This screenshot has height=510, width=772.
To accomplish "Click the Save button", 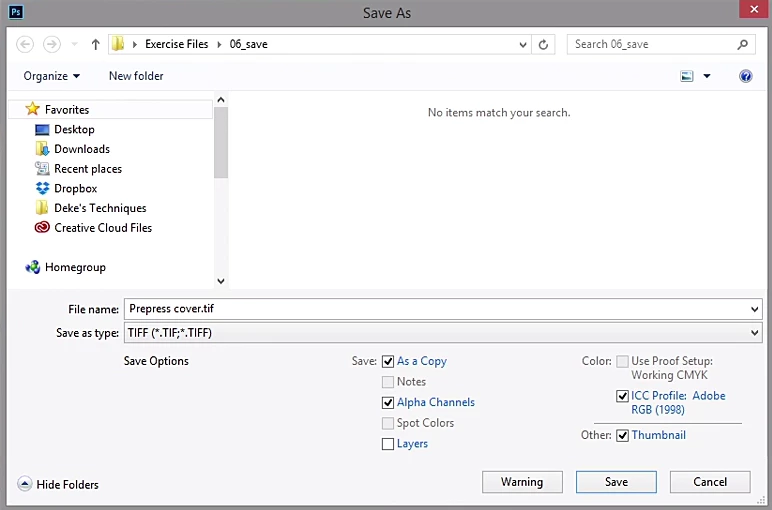I will click(x=616, y=482).
